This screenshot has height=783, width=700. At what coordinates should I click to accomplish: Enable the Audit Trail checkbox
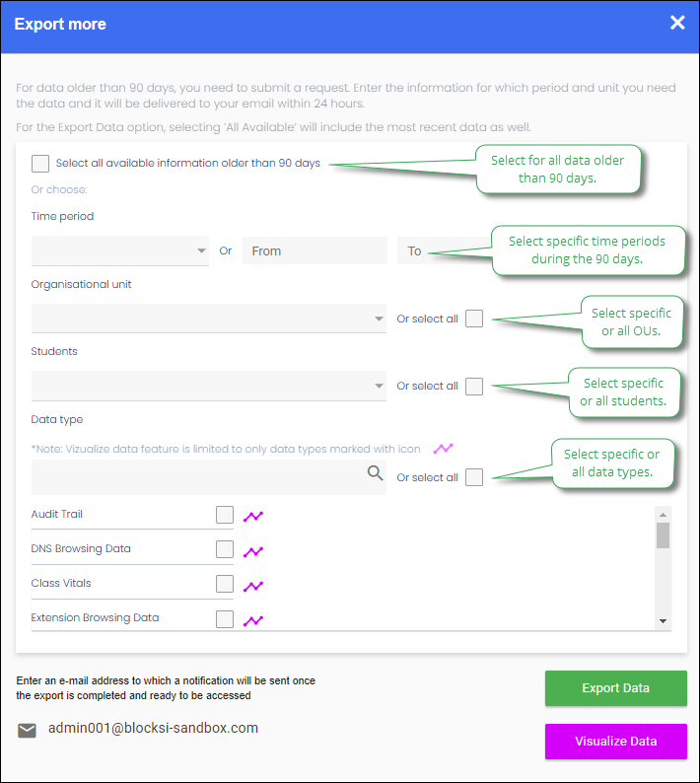(225, 515)
